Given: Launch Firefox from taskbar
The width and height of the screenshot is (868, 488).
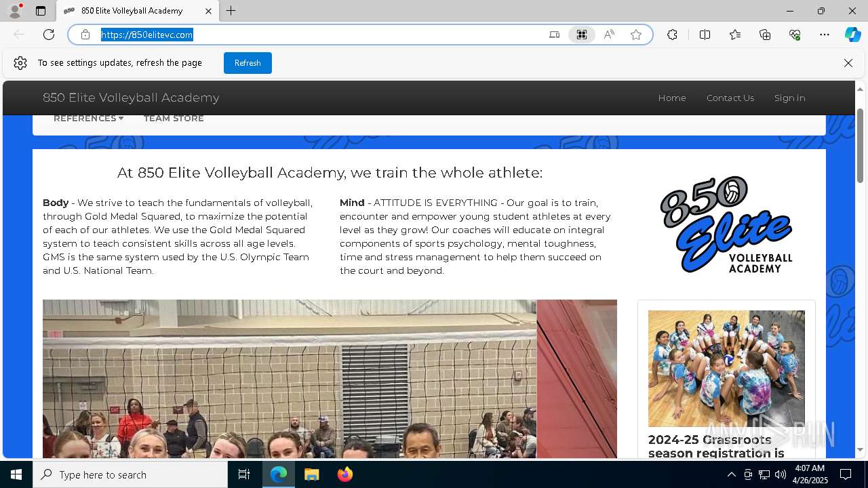Looking at the screenshot, I should (344, 474).
